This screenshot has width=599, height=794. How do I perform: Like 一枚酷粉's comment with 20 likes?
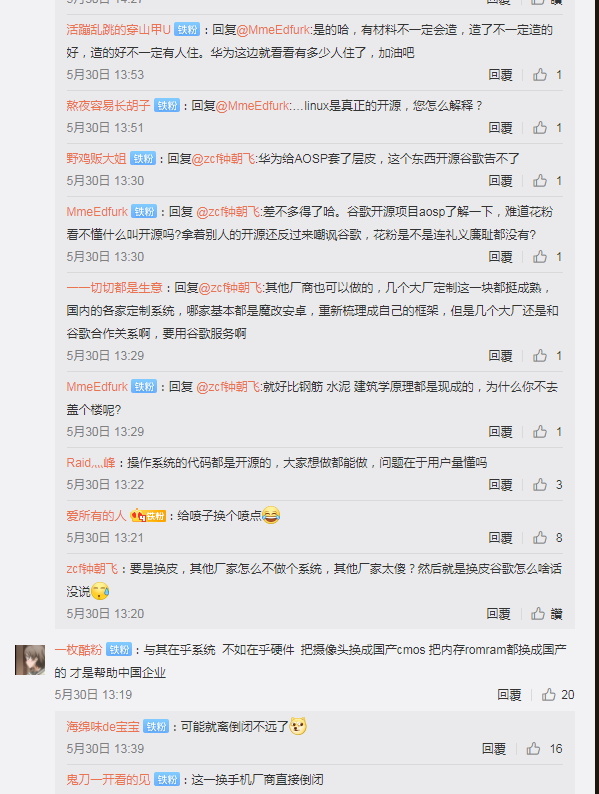pos(549,695)
